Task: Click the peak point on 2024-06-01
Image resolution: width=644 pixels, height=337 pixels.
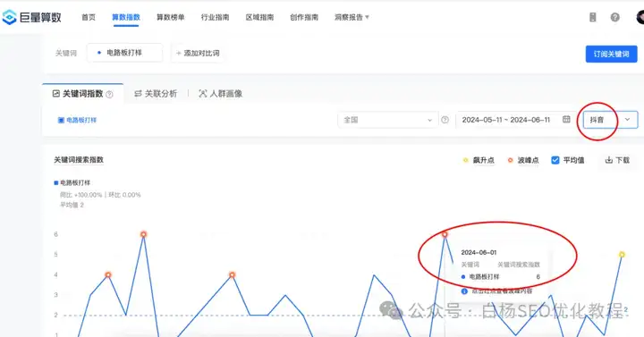Action: tap(445, 234)
